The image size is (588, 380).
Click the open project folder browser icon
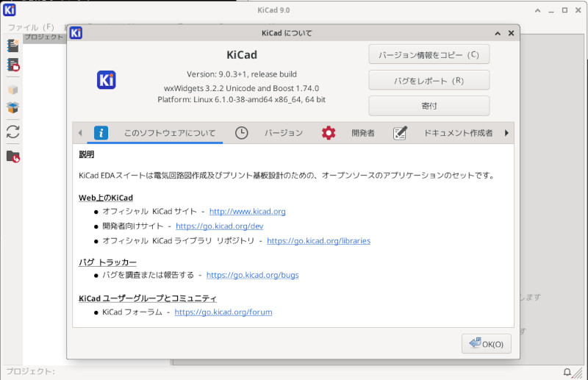12,156
